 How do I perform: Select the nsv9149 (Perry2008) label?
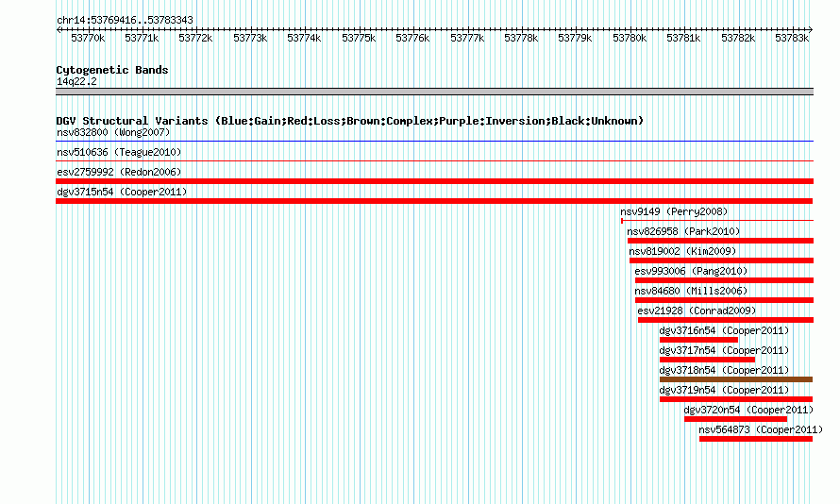coord(674,211)
